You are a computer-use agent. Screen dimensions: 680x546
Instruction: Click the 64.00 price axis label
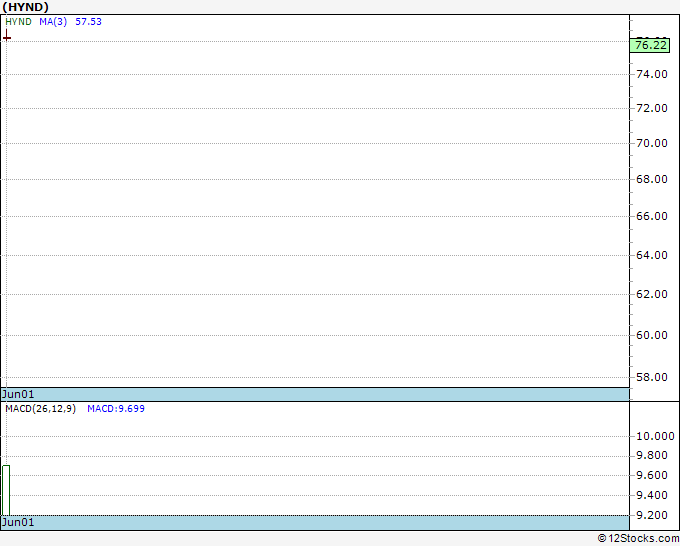(651, 255)
